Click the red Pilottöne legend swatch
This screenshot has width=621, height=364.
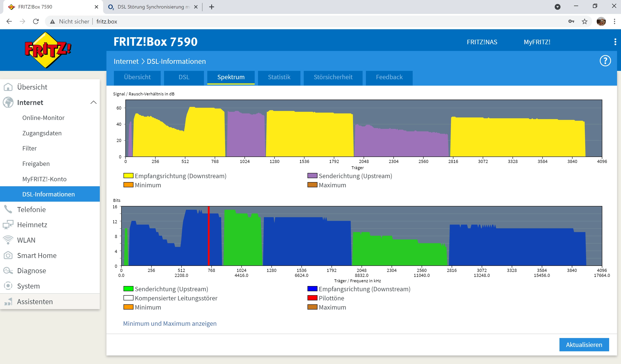click(x=312, y=298)
